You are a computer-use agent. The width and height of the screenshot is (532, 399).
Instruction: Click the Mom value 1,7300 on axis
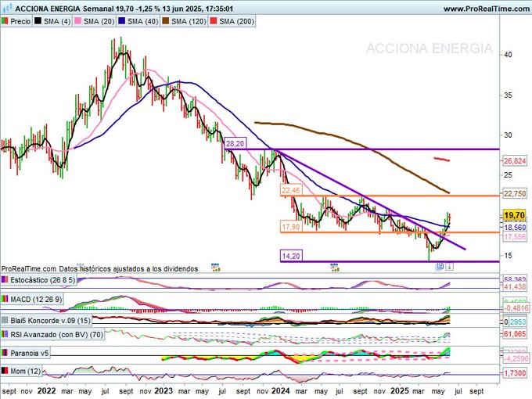(515, 373)
